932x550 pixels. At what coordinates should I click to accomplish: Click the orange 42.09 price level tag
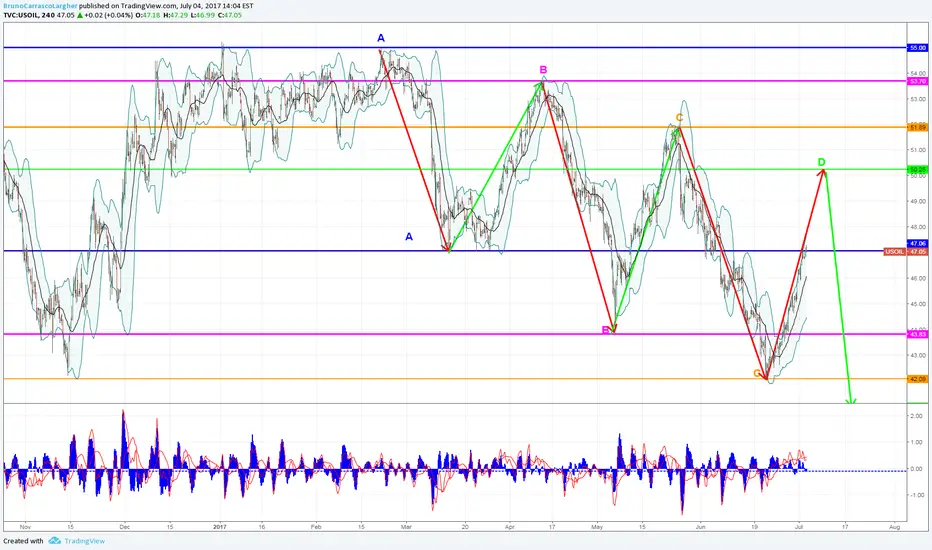pos(917,379)
